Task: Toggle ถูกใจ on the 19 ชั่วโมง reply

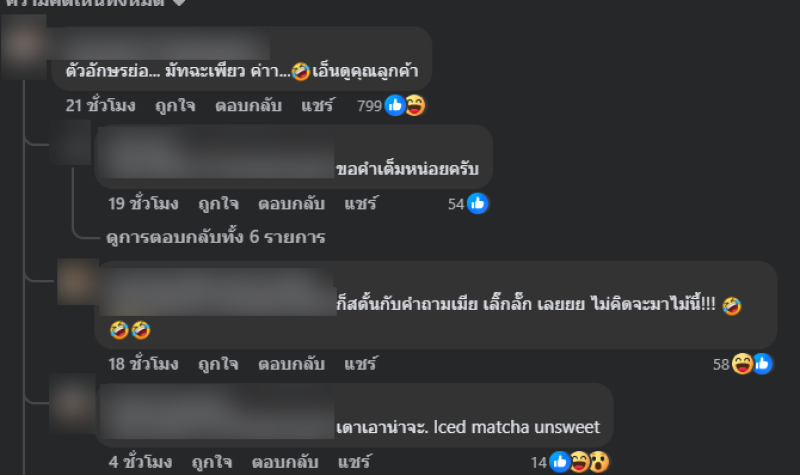Action: 218,204
